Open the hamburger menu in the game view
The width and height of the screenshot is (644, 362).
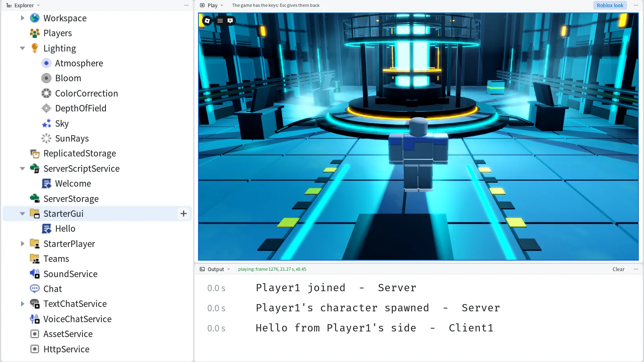(x=220, y=21)
